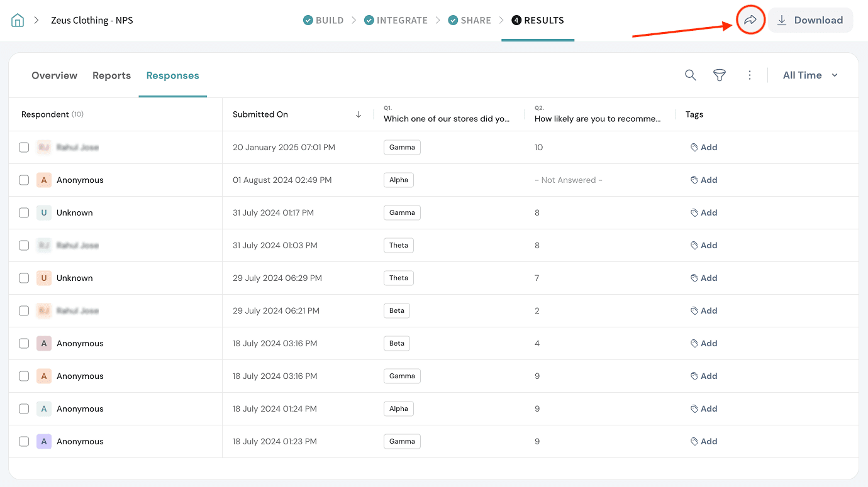Click the Theta store tag on 31 July row
Image resolution: width=868 pixels, height=487 pixels.
click(x=398, y=246)
